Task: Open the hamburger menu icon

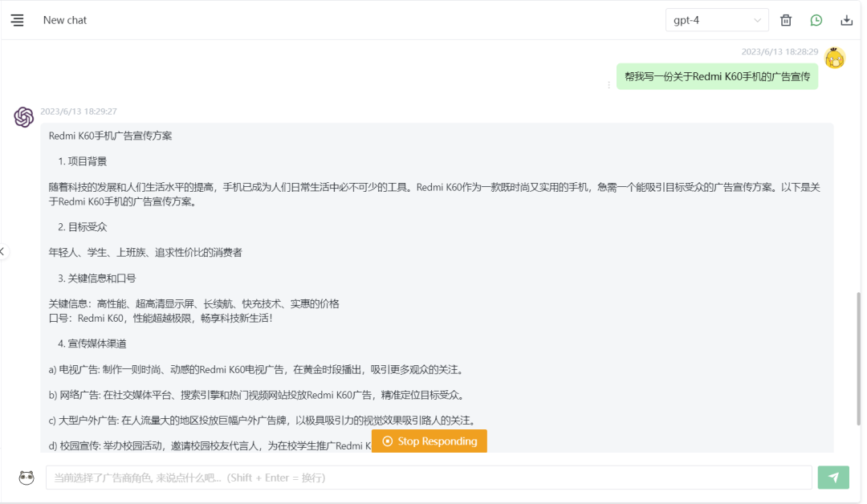Action: point(17,20)
